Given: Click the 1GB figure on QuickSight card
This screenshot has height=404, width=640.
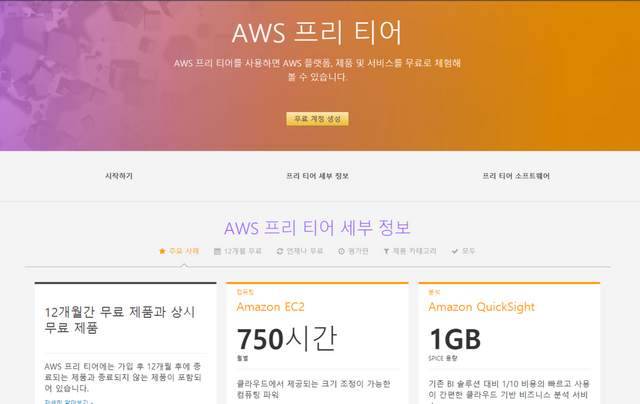Looking at the screenshot, I should pyautogui.click(x=455, y=340).
